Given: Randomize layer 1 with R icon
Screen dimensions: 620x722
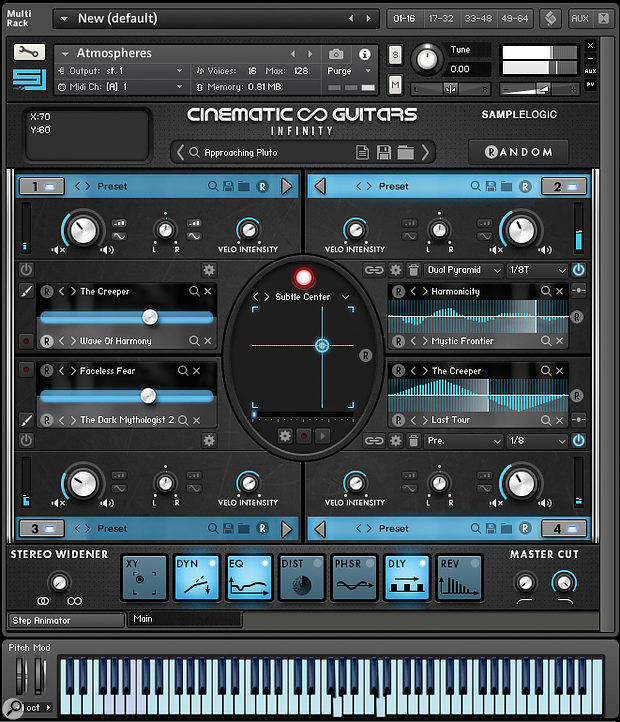Looking at the screenshot, I should [x=263, y=186].
